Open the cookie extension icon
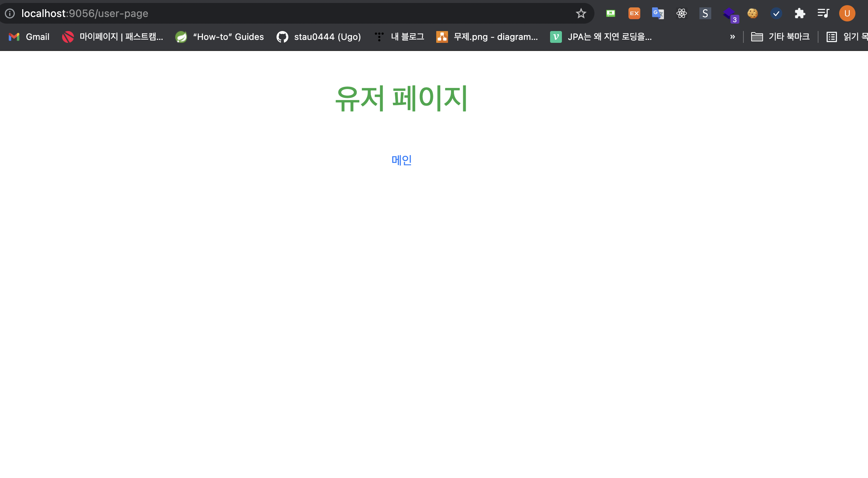 [x=753, y=14]
